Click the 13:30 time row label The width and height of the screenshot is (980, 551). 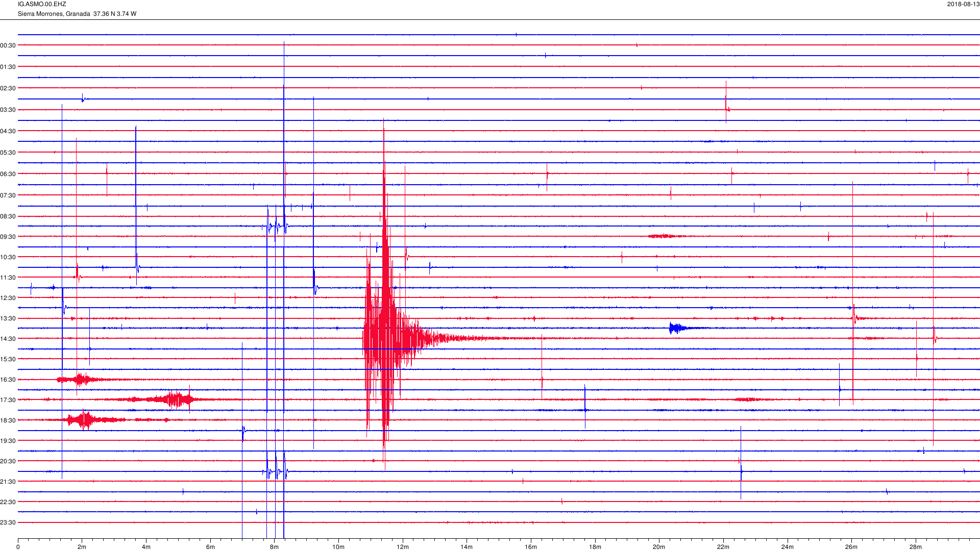(x=8, y=318)
